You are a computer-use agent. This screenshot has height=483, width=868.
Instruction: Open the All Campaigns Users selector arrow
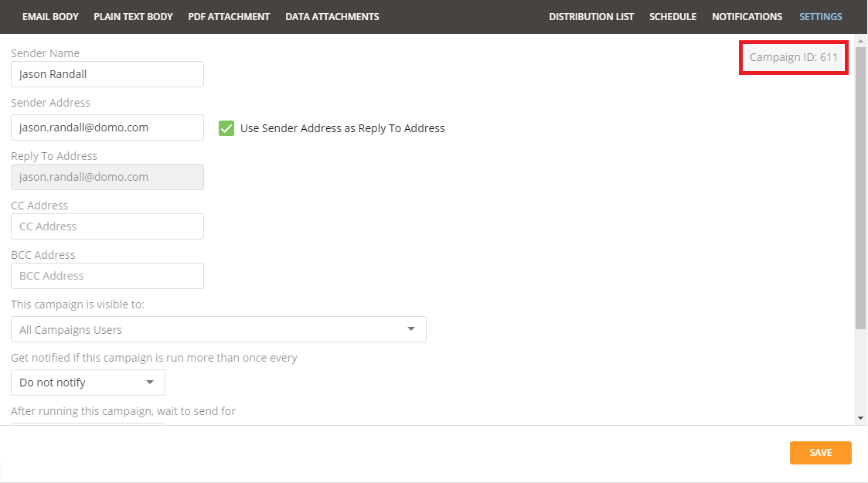coord(412,329)
